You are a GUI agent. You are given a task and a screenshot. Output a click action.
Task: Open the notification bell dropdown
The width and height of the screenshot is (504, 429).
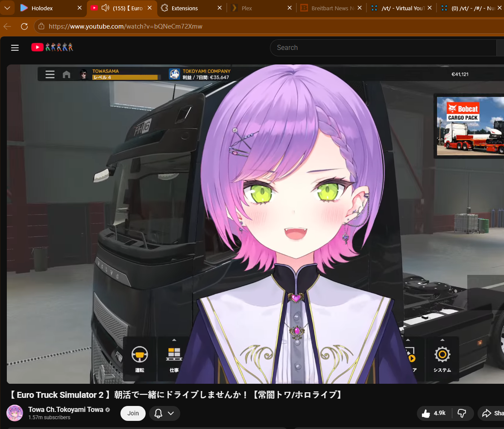tap(164, 413)
